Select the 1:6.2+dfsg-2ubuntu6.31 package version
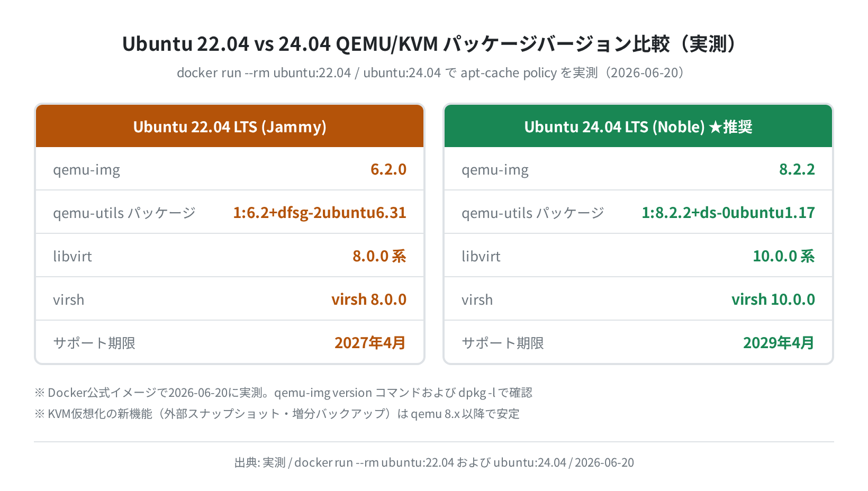868x491 pixels. 320,213
